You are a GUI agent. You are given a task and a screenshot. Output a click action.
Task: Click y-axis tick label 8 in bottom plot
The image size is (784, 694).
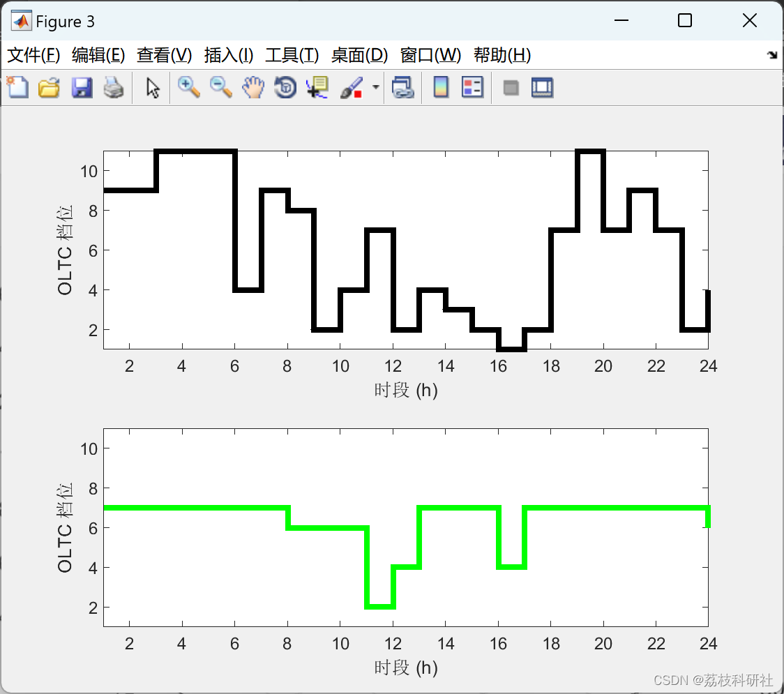click(93, 488)
